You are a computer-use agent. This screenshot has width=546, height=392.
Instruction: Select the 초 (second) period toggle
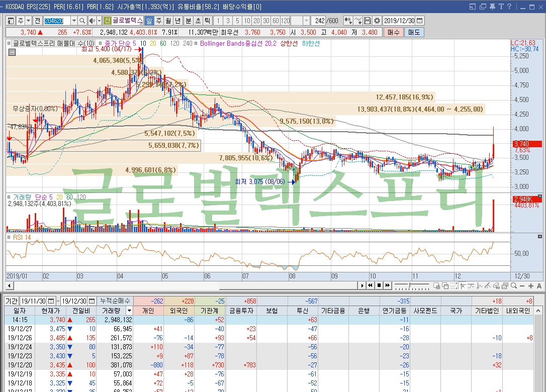tap(198, 21)
